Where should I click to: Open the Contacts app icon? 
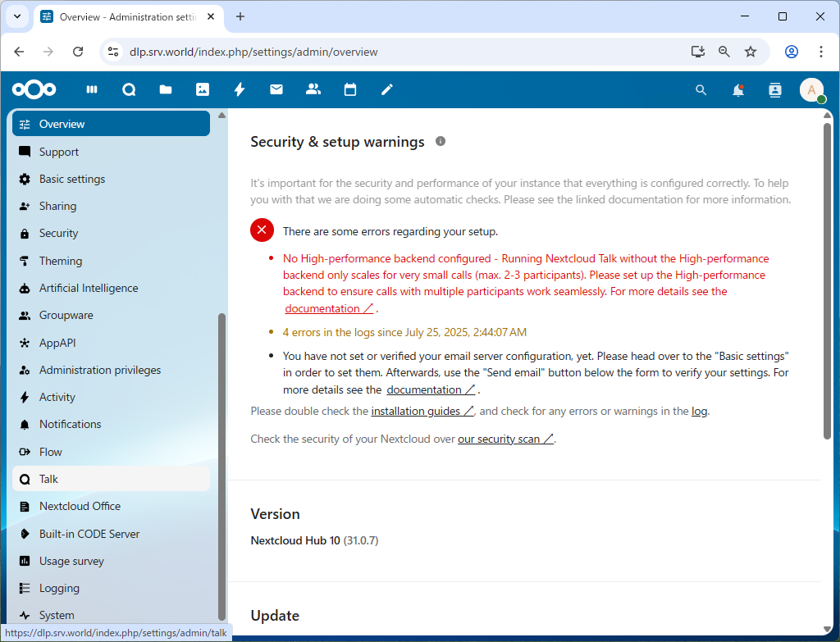coord(313,89)
